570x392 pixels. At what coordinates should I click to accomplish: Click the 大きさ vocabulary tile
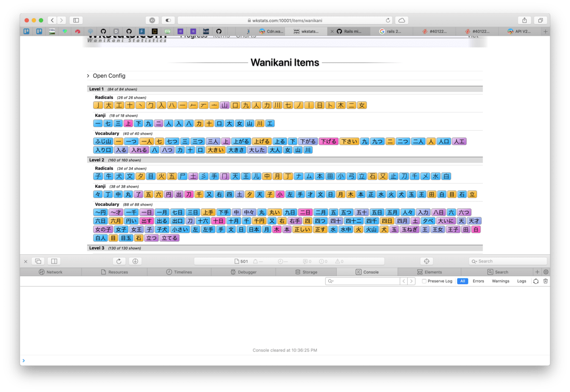coord(236,150)
